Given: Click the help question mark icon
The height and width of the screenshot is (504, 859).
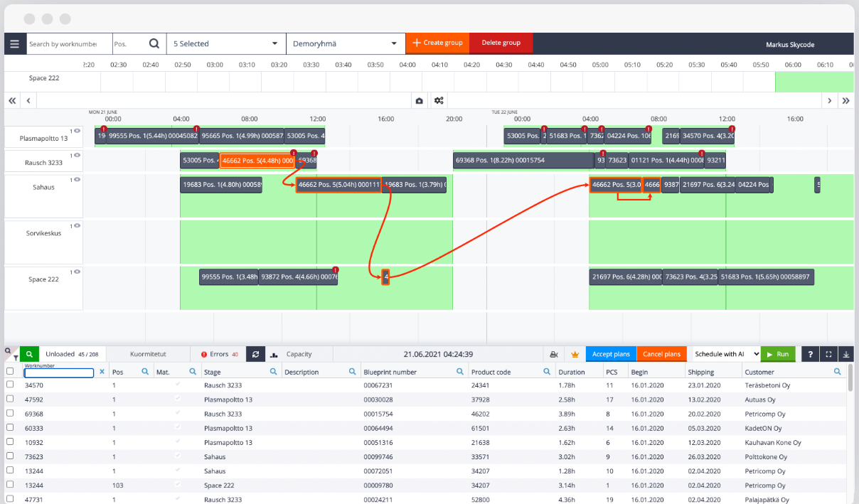Looking at the screenshot, I should (810, 354).
